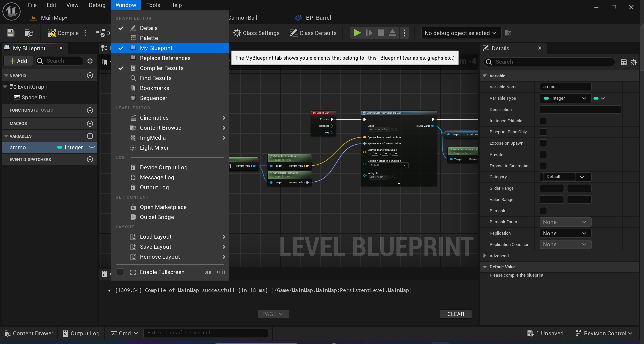Toggle Private checkbox

(x=543, y=155)
